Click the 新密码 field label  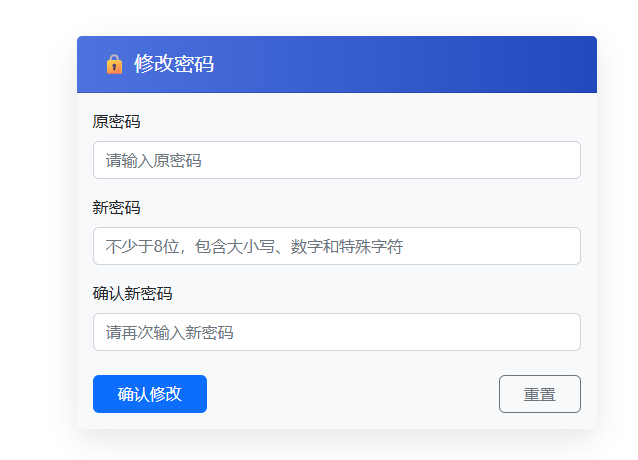click(x=116, y=207)
